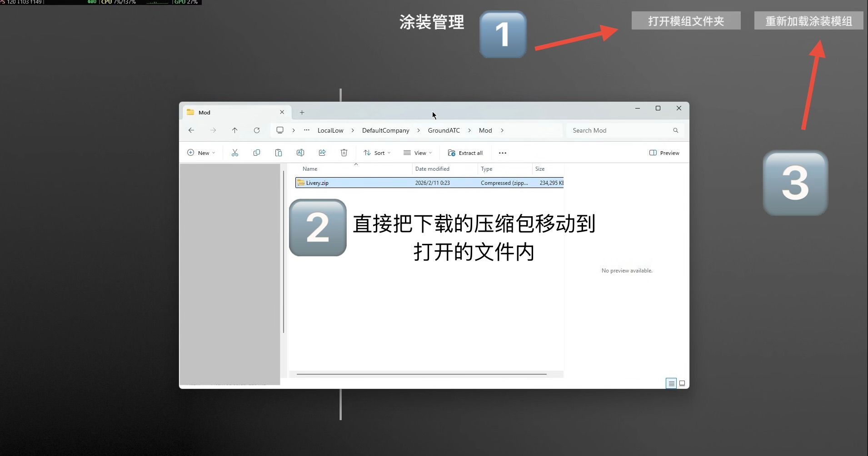Click the Copy icon in toolbar
868x456 pixels.
pos(256,153)
